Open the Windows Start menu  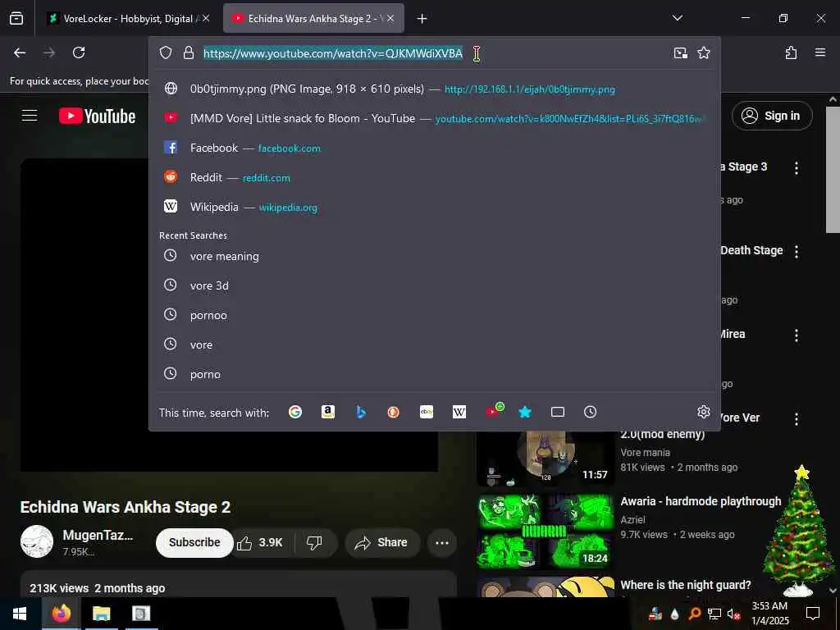point(20,614)
